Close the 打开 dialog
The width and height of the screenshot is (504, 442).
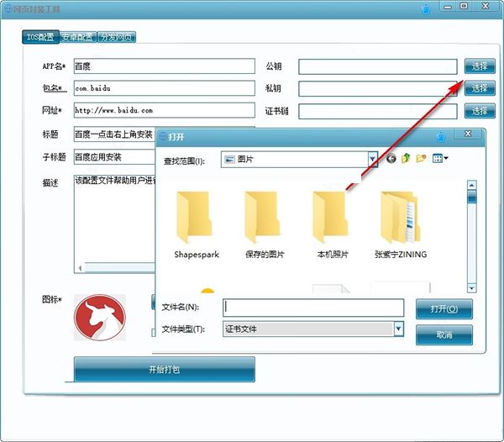468,134
